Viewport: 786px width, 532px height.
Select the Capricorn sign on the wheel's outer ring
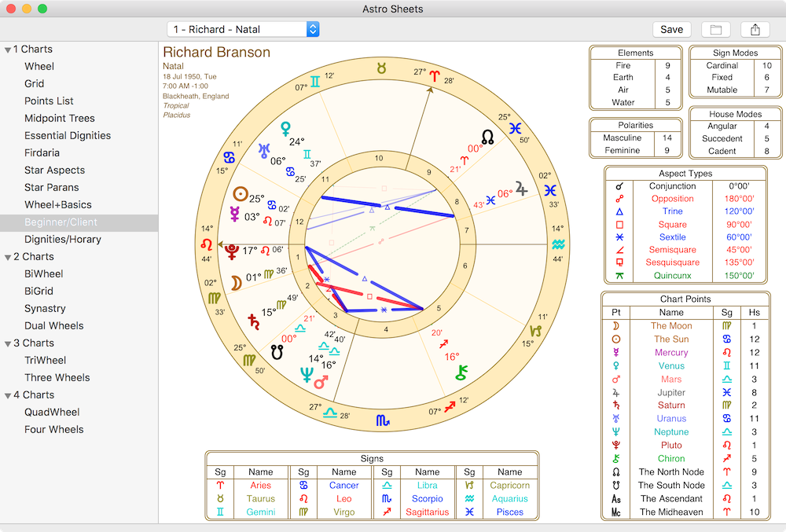(x=536, y=331)
